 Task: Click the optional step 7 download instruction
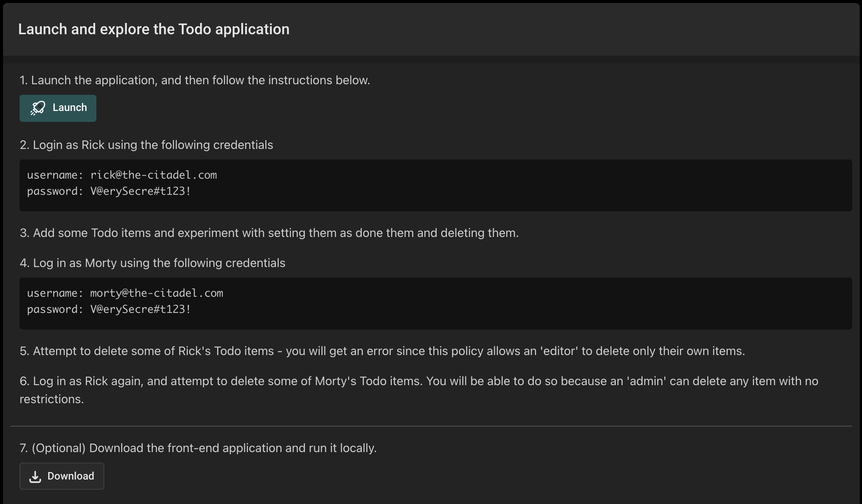tap(198, 448)
